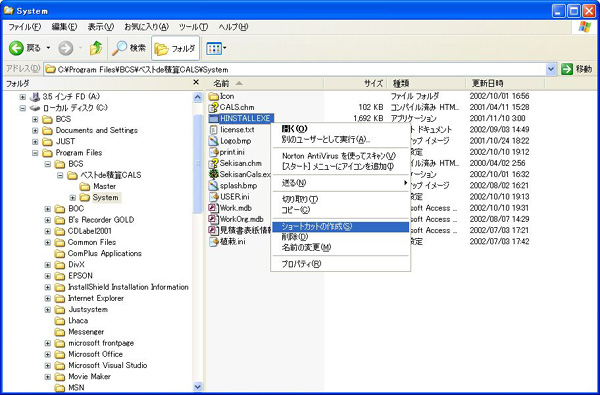Open the back button history dropdown arrow
Viewport: 600px width, 395px height.
(48, 48)
